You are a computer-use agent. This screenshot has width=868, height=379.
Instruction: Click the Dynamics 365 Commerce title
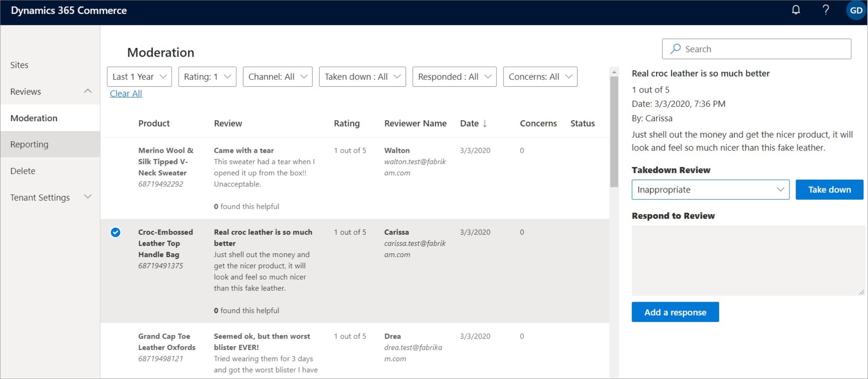(69, 10)
